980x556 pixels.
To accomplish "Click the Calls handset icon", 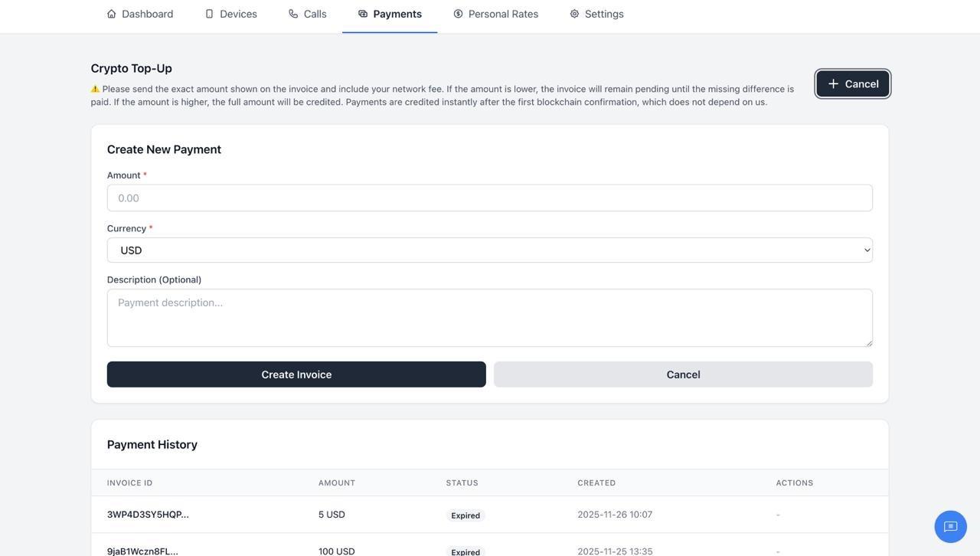I will pyautogui.click(x=293, y=14).
